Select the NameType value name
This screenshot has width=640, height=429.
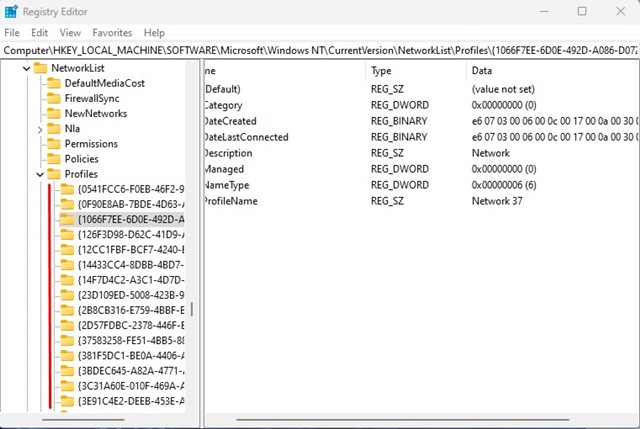pos(227,185)
